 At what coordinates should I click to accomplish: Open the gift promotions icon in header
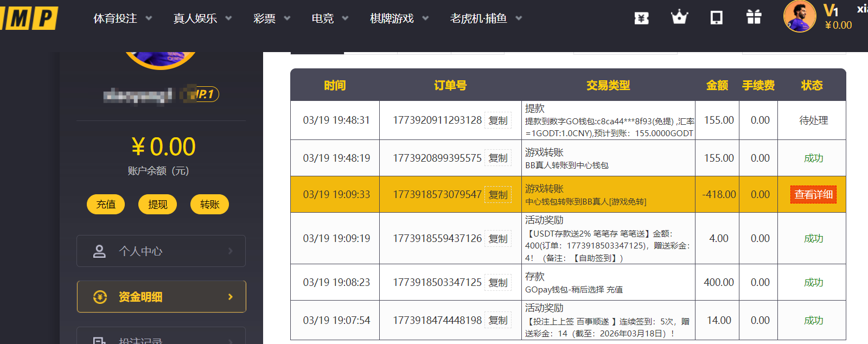(x=754, y=17)
